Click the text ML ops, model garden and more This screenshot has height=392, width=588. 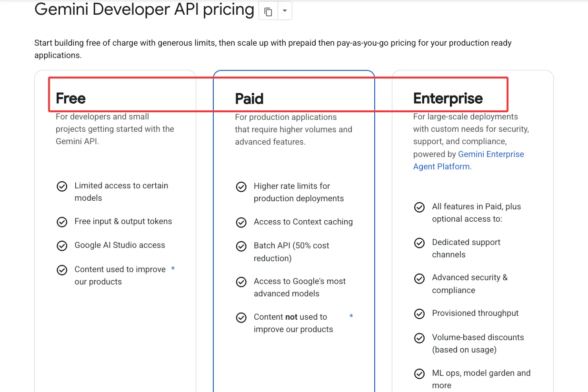(481, 379)
